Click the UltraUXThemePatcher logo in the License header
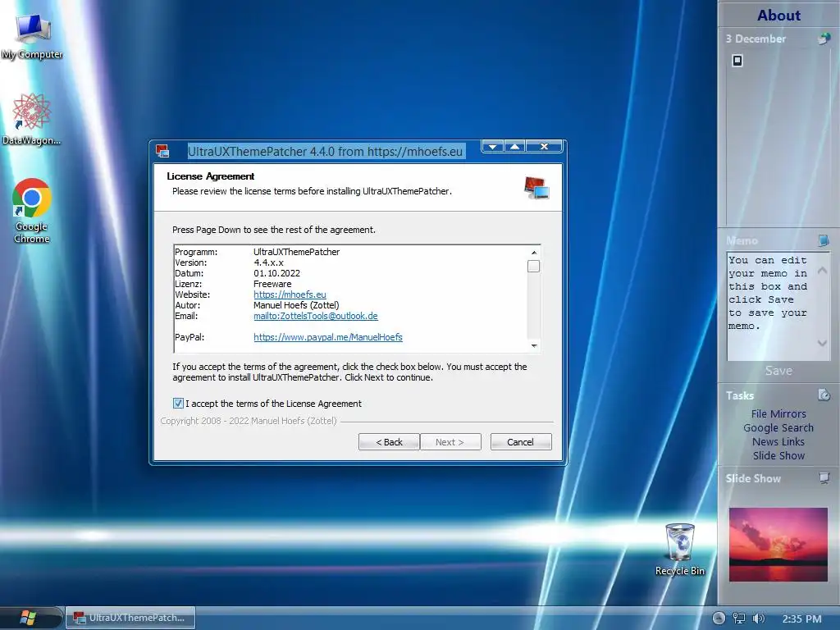This screenshot has height=630, width=840. click(536, 188)
